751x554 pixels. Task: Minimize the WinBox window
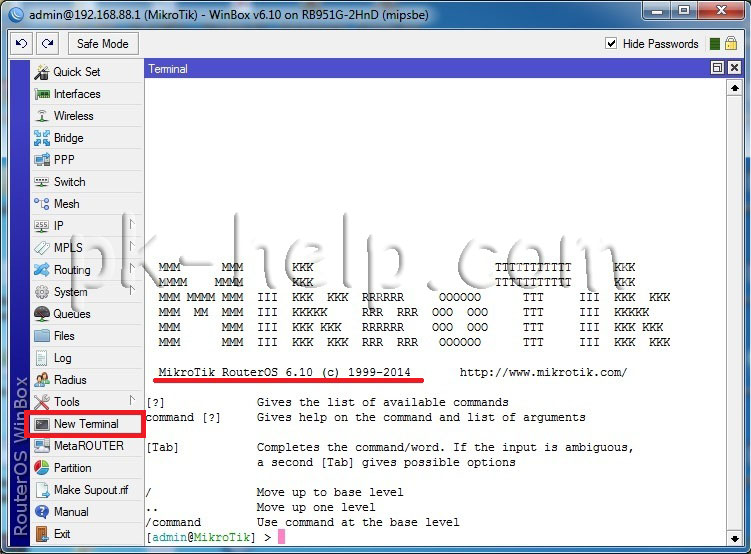pos(658,11)
